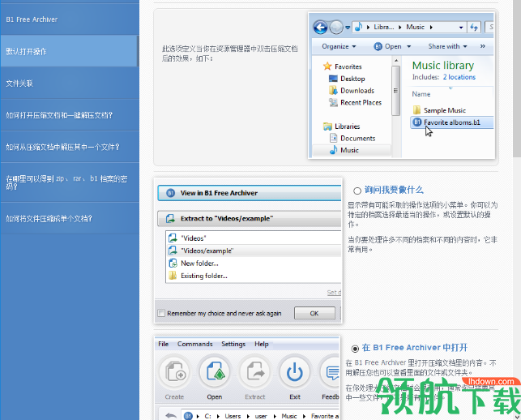Click the B1 Open button icon
Viewport: 521px width, 420px height.
(378, 46)
